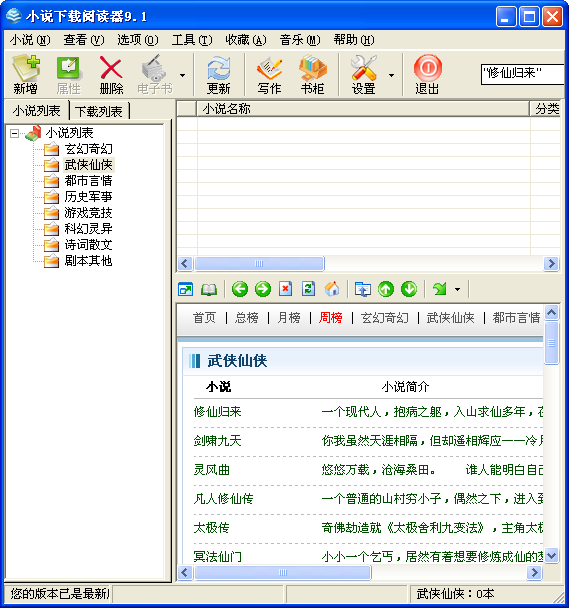Image resolution: width=569 pixels, height=608 pixels.
Task: Click the search field containing "修仙归来"
Action: point(522,74)
